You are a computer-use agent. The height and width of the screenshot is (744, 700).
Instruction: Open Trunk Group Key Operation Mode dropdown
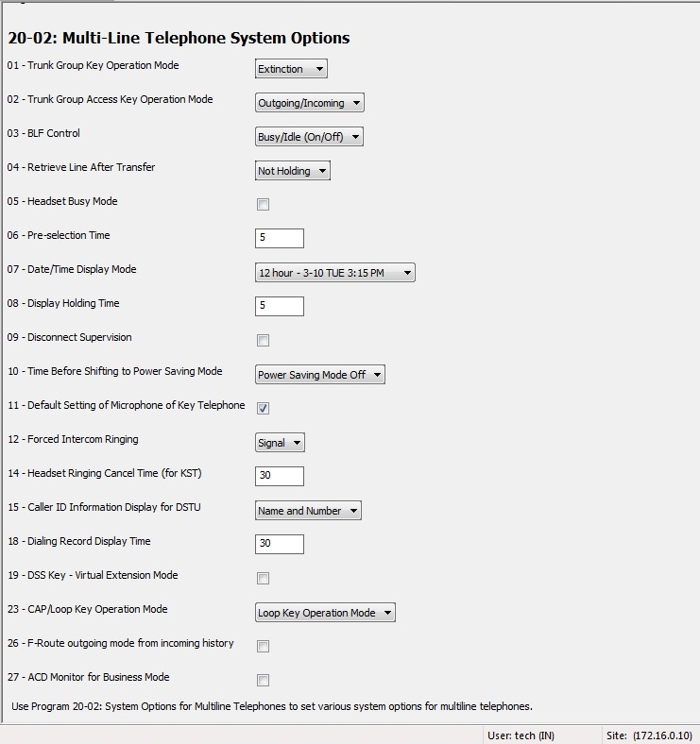(x=291, y=69)
